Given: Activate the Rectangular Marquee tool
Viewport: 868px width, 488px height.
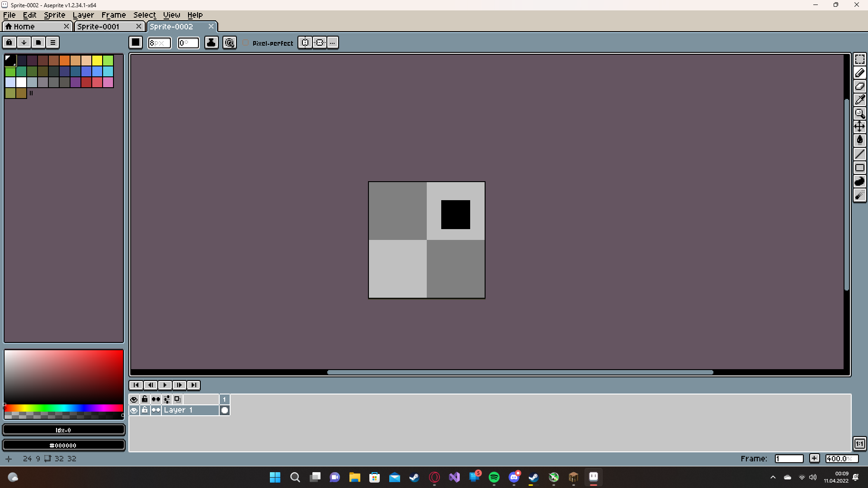Looking at the screenshot, I should 860,59.
